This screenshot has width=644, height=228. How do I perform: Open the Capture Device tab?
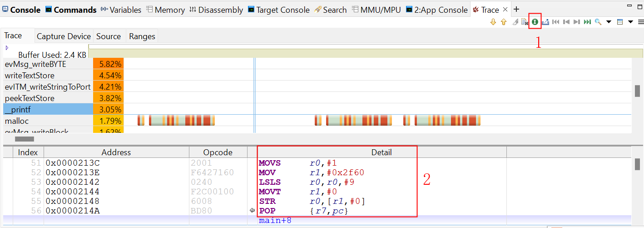[64, 36]
